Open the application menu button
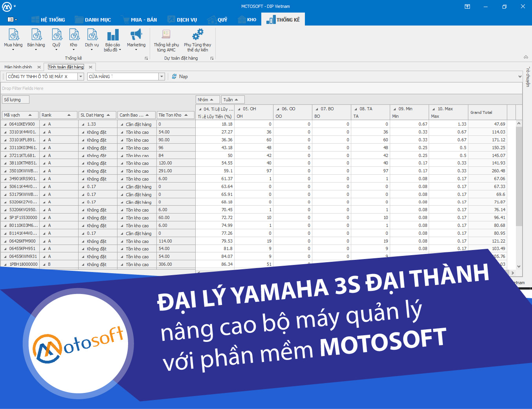 pyautogui.click(x=12, y=19)
